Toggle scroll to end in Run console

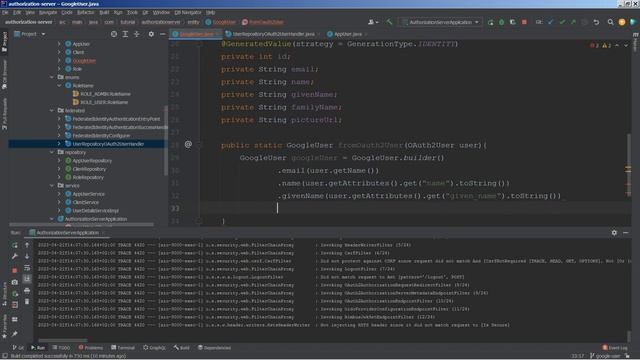[27, 279]
